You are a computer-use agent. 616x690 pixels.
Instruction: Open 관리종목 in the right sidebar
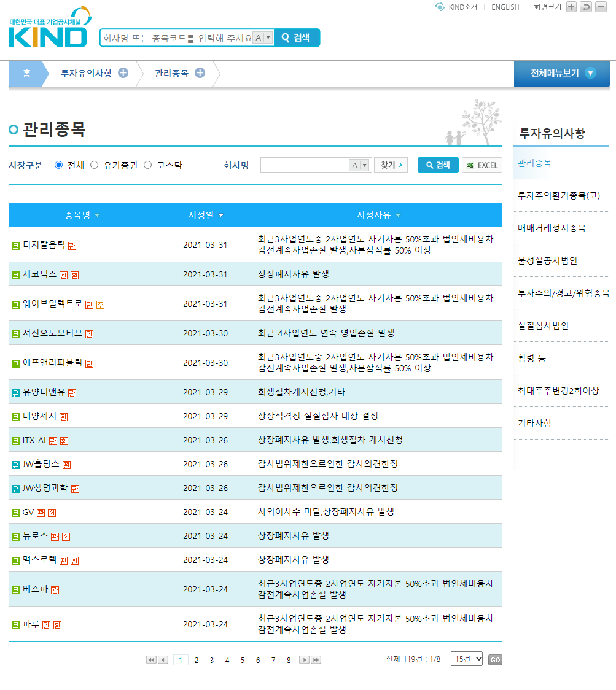pyautogui.click(x=534, y=163)
